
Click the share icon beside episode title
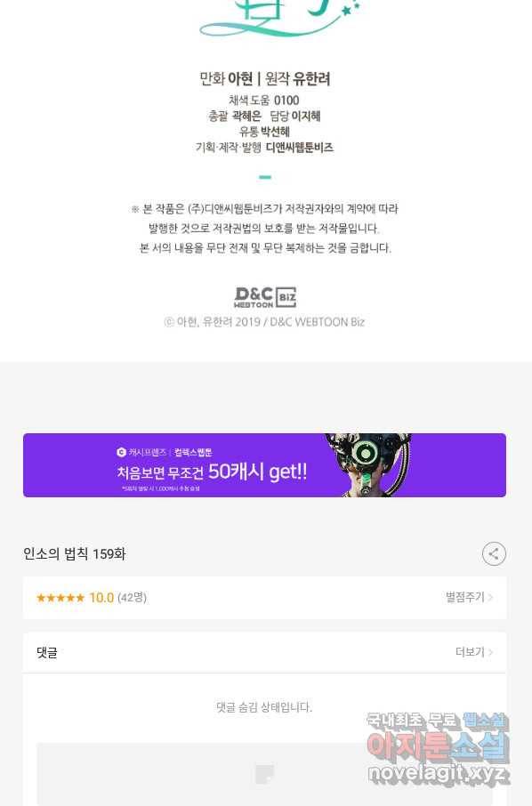494,554
